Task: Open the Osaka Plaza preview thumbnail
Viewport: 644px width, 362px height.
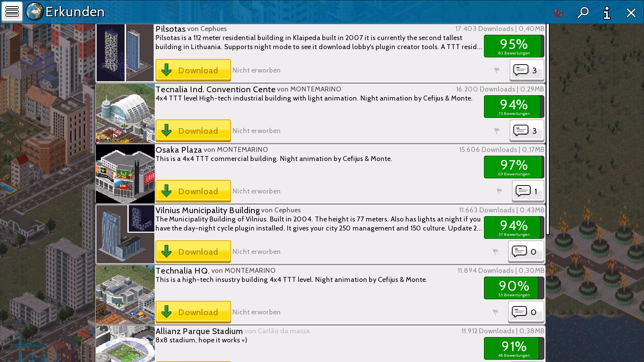Action: tap(125, 174)
